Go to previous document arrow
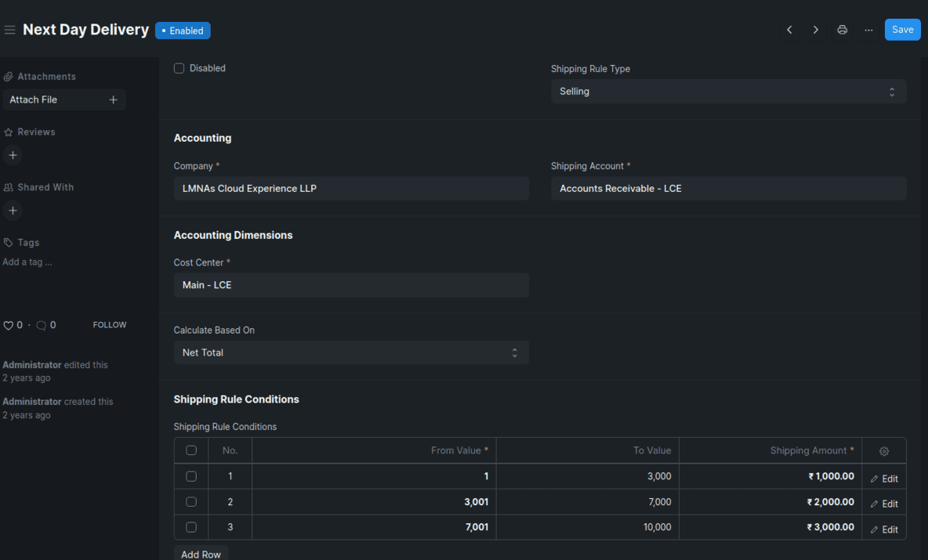Viewport: 928px width, 560px height. pyautogui.click(x=789, y=30)
